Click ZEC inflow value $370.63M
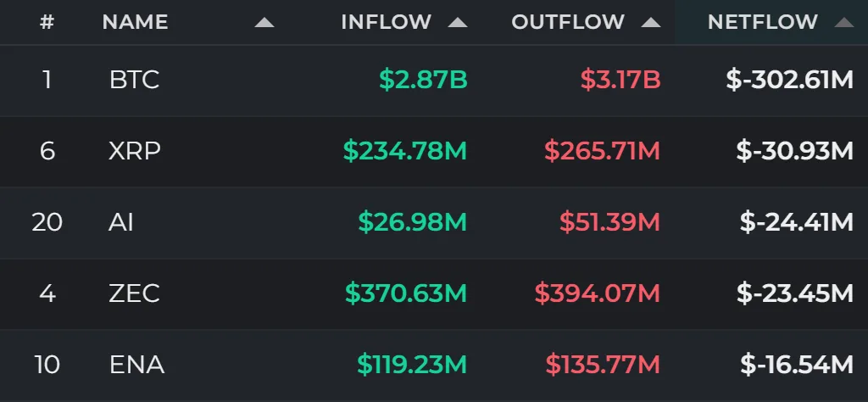Image resolution: width=868 pixels, height=402 pixels. pyautogui.click(x=406, y=293)
